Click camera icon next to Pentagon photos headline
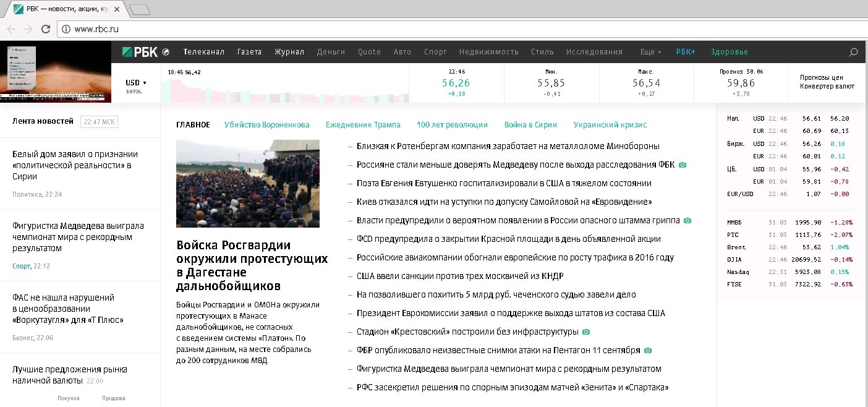 (648, 351)
